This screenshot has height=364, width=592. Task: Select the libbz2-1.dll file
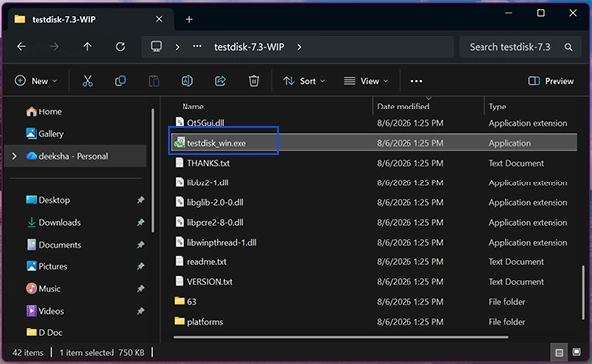click(207, 182)
